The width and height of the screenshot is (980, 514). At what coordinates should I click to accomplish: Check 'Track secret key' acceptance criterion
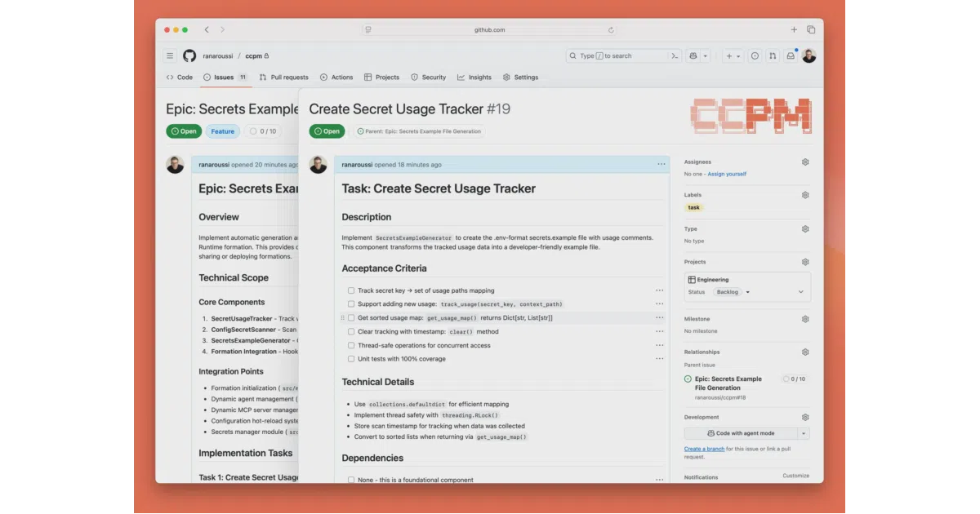[351, 290]
